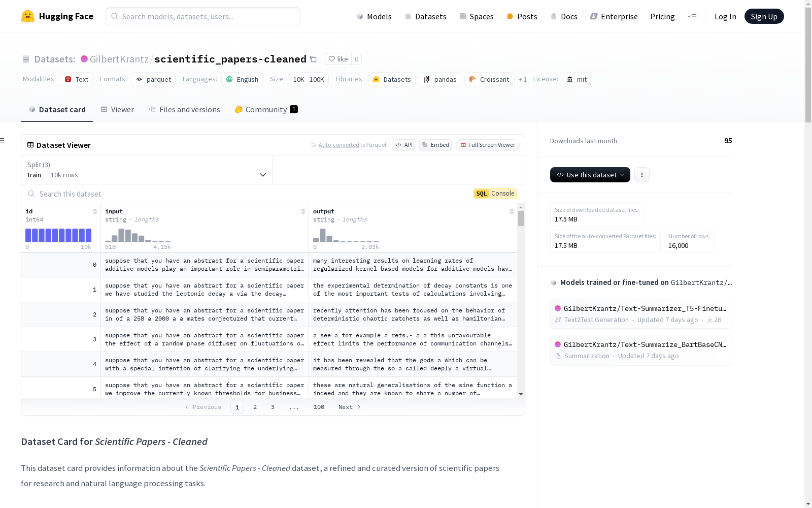The width and height of the screenshot is (812, 508).
Task: Click the Text modality tag
Action: coord(77,79)
